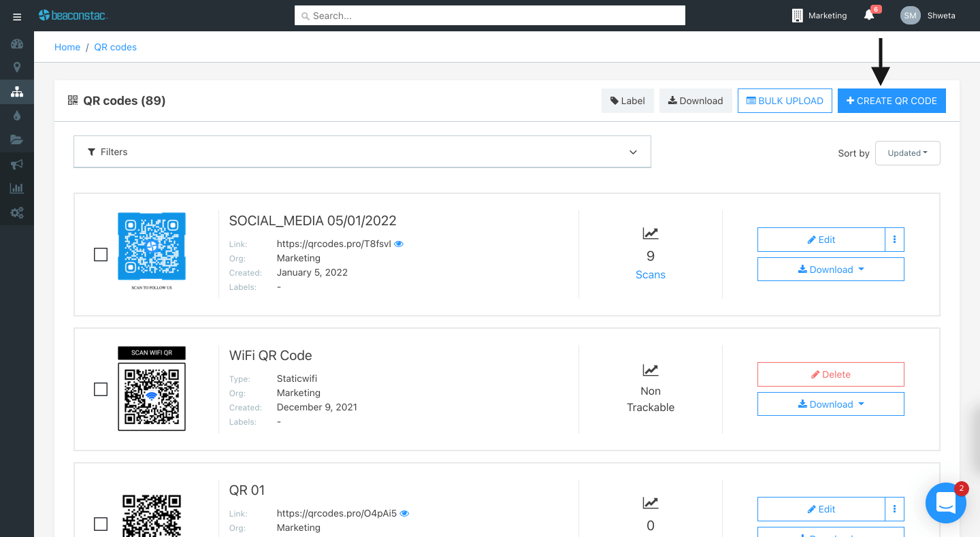The height and width of the screenshot is (537, 980).
Task: Open more options for QR 01
Action: [x=894, y=509]
